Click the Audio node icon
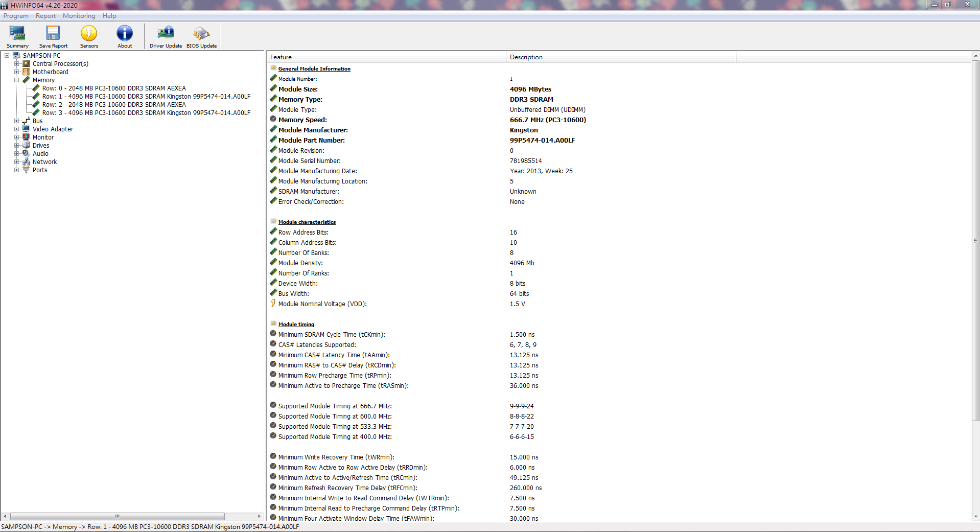980x532 pixels. [x=27, y=154]
